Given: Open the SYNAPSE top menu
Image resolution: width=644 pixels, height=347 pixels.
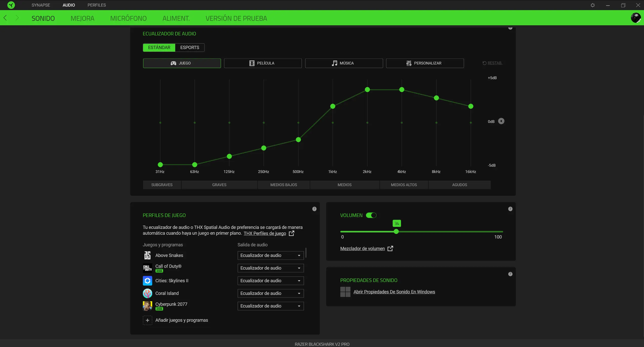Looking at the screenshot, I should [x=41, y=5].
